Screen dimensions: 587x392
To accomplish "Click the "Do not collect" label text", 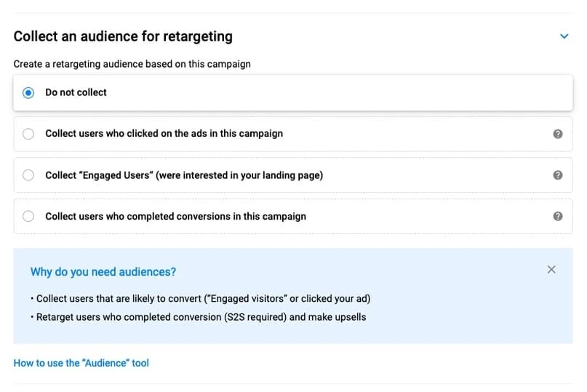I will coord(76,92).
